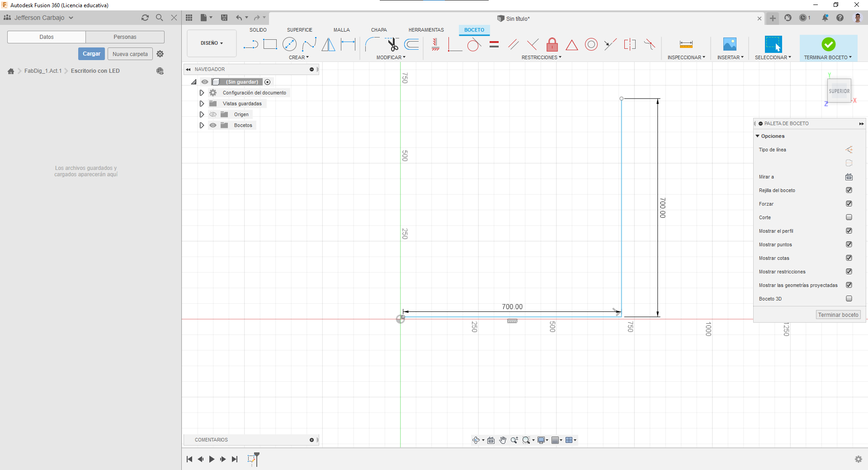Enable the Boceto 3D checkbox
The width and height of the screenshot is (868, 470).
[x=849, y=299]
